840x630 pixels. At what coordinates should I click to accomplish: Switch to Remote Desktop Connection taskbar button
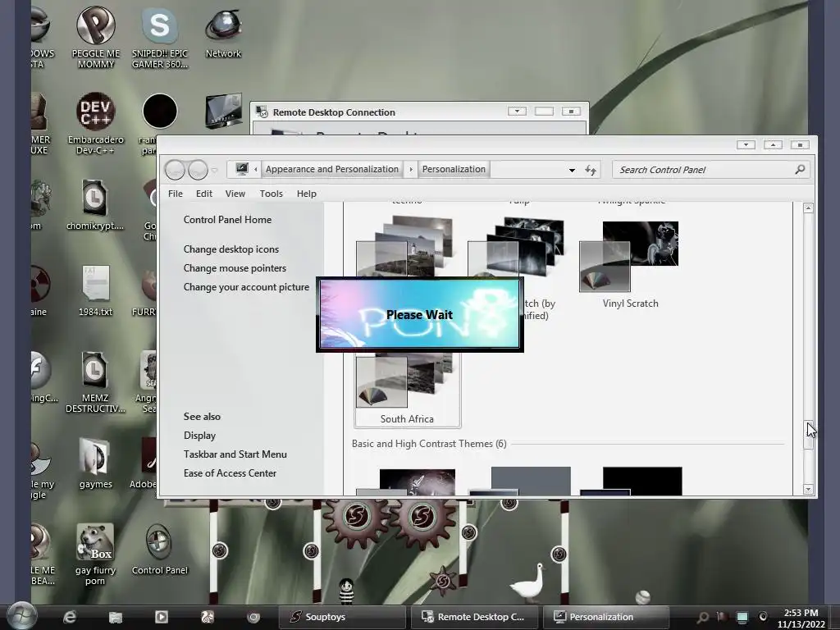tap(473, 617)
